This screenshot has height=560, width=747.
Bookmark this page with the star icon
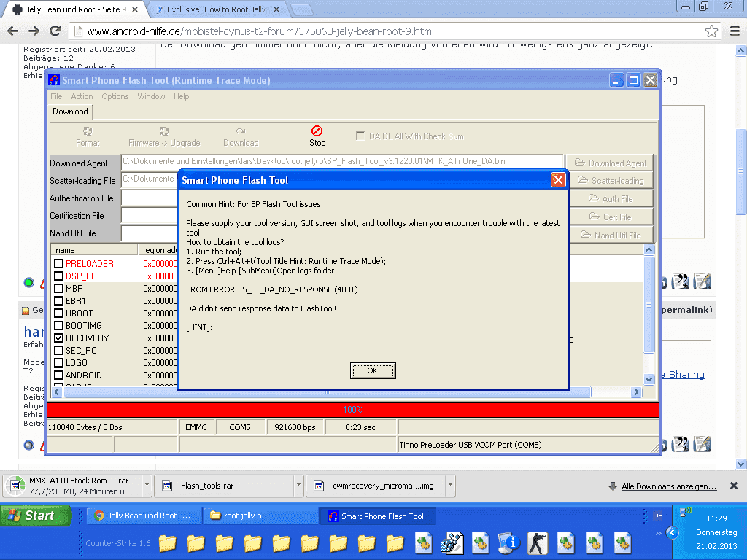(711, 31)
